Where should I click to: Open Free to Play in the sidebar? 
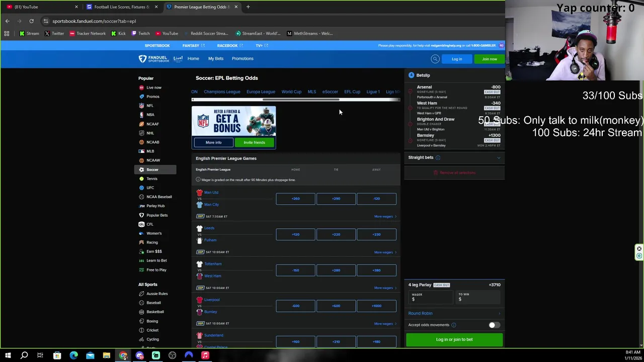pyautogui.click(x=156, y=270)
